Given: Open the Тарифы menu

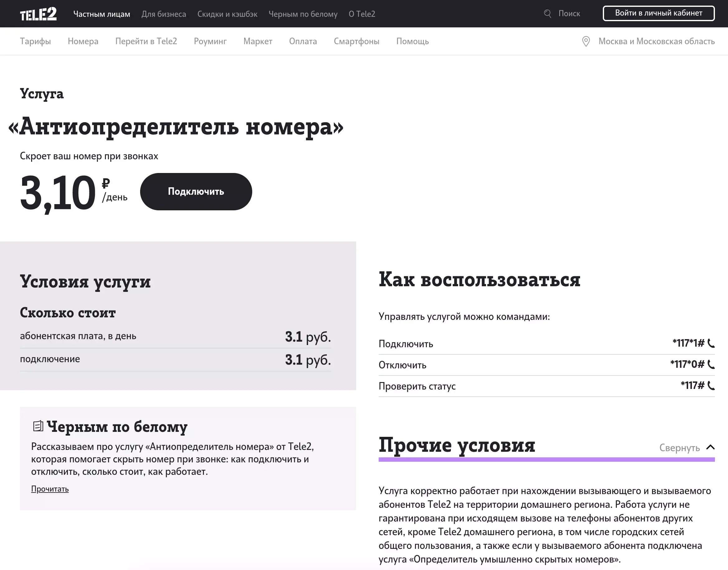Looking at the screenshot, I should point(35,41).
